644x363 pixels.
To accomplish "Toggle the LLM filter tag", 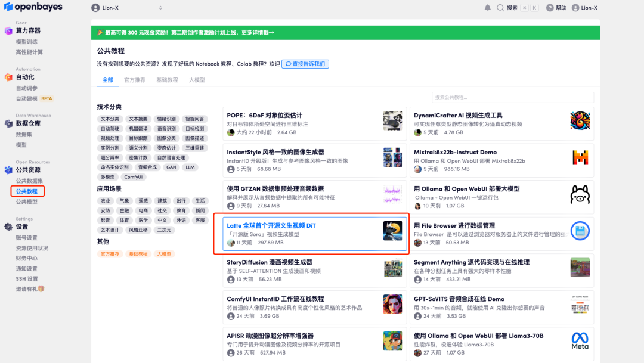I will (x=188, y=167).
